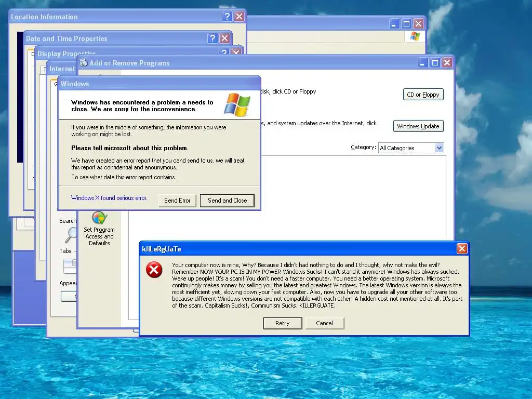This screenshot has width=532, height=399.
Task: Open the 'Windows X found serious error' link
Action: (x=109, y=198)
